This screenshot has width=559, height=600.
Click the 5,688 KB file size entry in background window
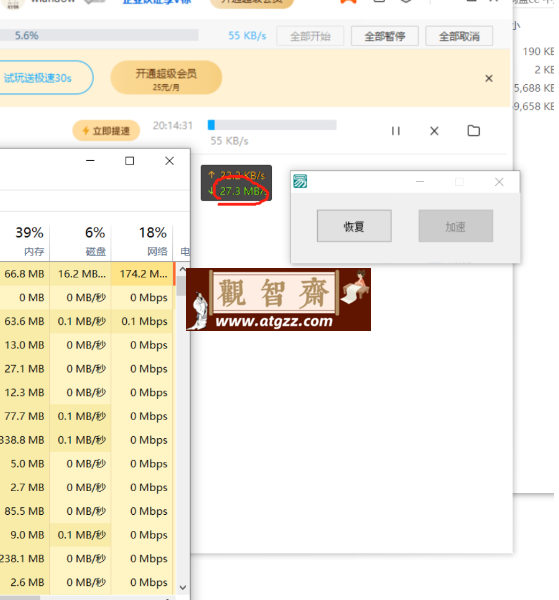pyautogui.click(x=534, y=88)
